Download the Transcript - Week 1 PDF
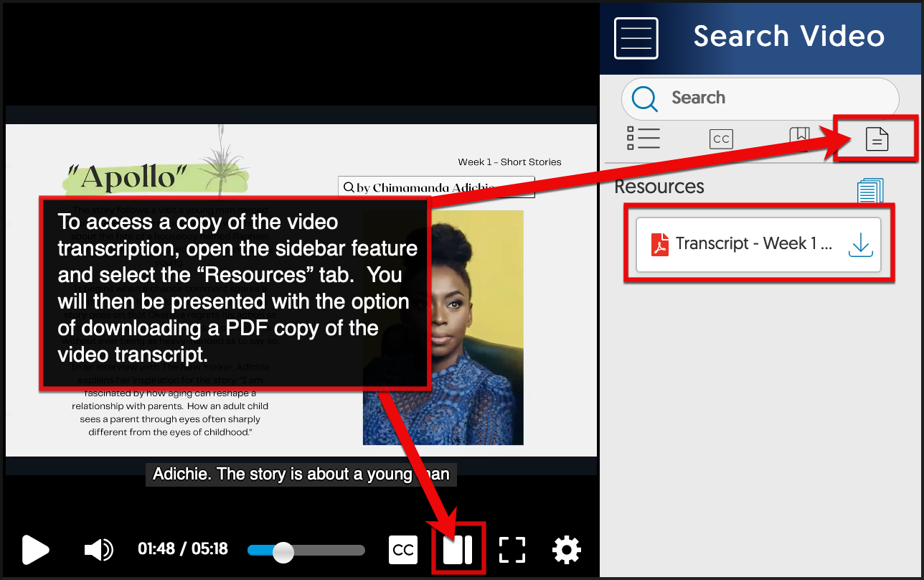The width and height of the screenshot is (924, 580). coord(860,244)
